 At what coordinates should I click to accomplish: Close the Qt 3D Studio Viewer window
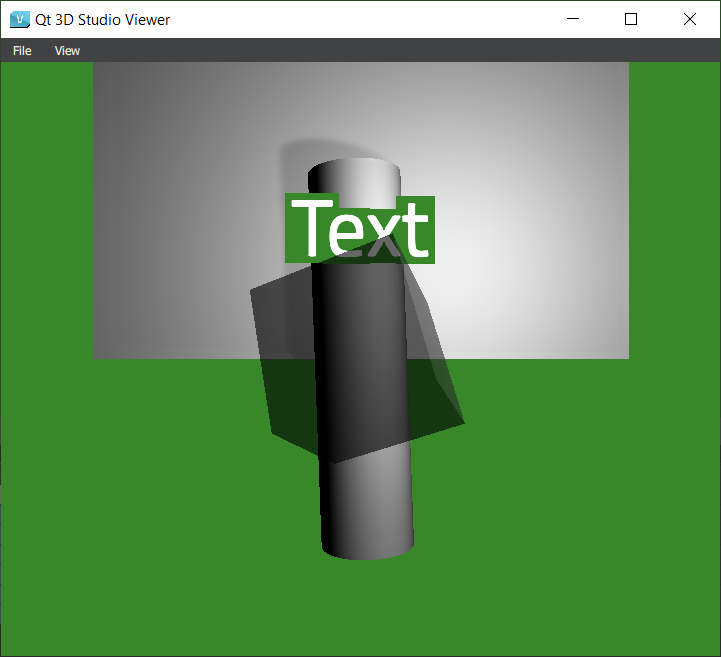coord(689,19)
